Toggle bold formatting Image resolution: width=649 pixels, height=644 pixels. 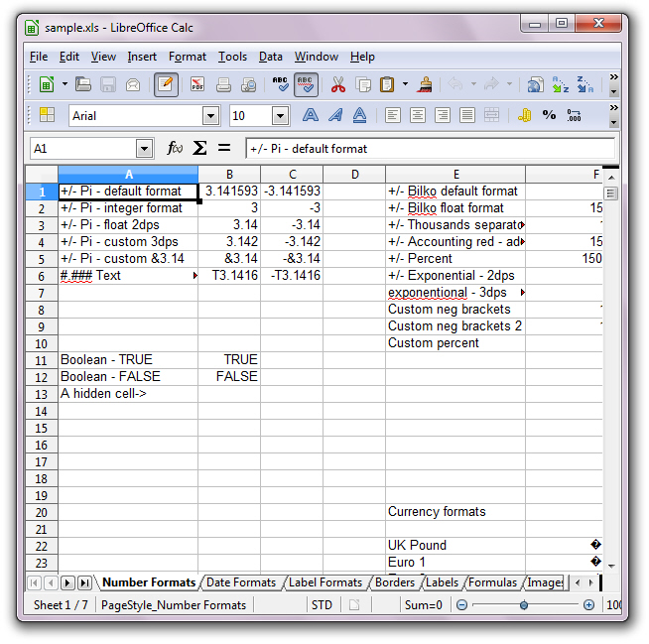point(311,115)
